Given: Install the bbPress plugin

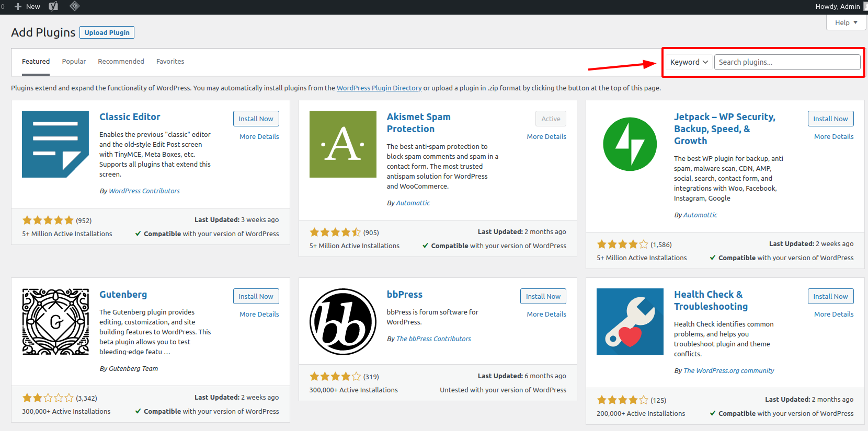Looking at the screenshot, I should click(x=543, y=296).
